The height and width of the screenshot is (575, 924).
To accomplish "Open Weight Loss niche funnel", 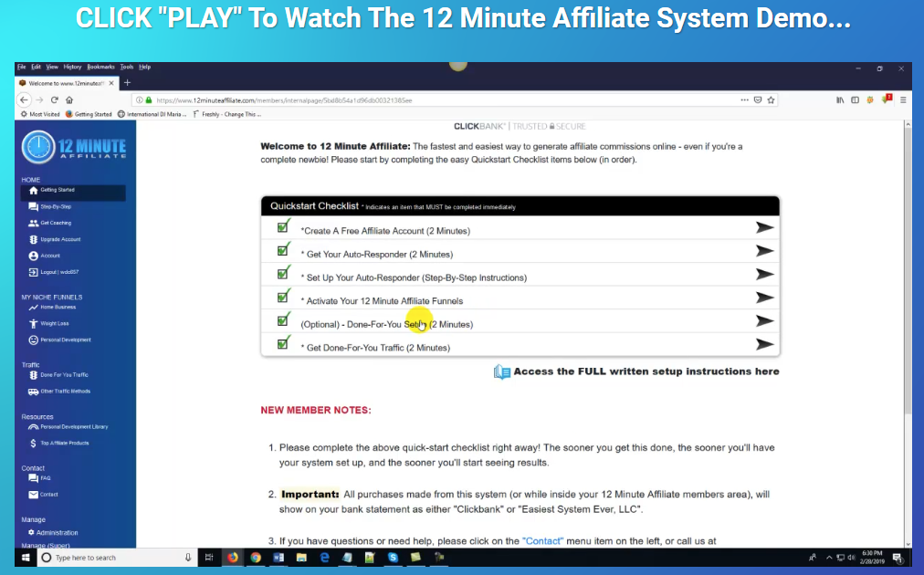I will point(49,323).
